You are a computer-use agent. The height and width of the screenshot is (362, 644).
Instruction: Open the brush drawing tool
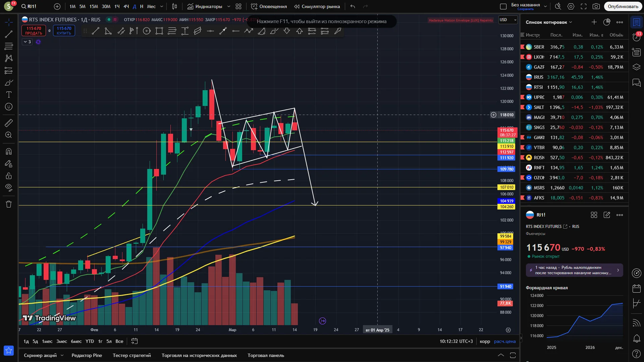point(9,82)
